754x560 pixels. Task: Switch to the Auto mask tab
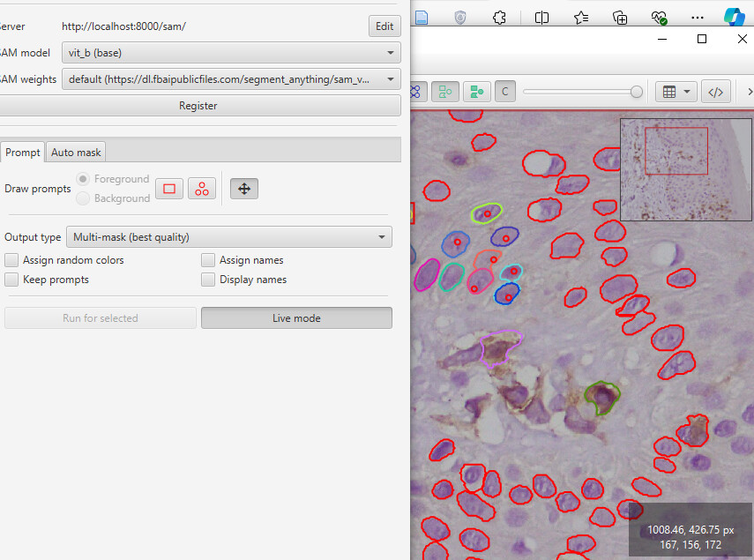75,152
